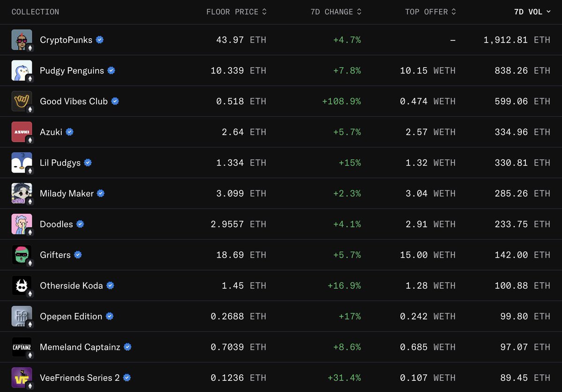This screenshot has width=562, height=392.
Task: Click the verified badge beside Lil Pudgys
Action: (x=88, y=163)
